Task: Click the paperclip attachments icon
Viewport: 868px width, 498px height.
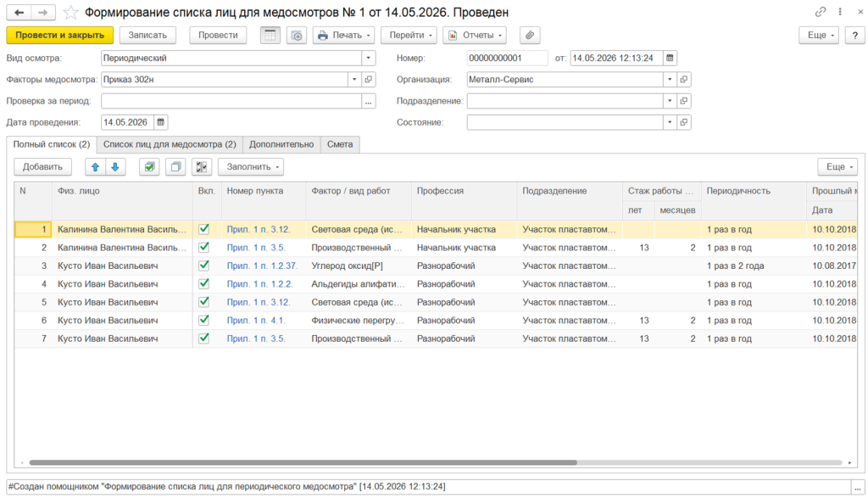Action: [530, 35]
